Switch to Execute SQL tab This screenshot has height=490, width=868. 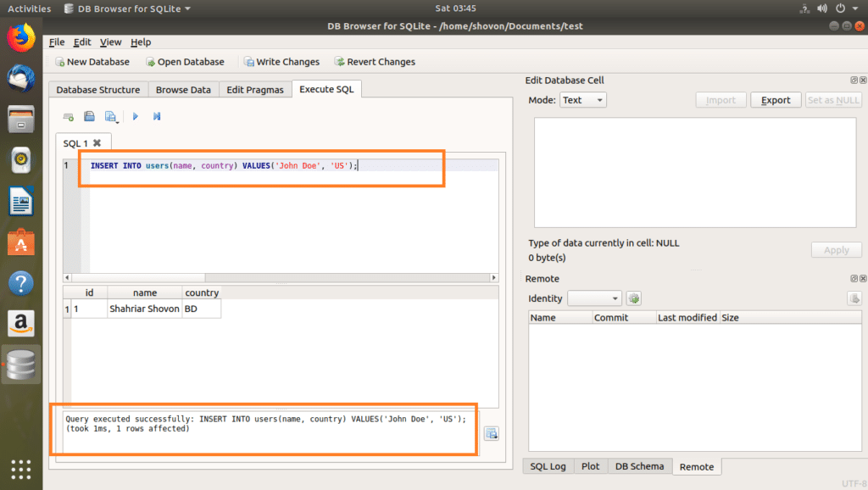[326, 89]
